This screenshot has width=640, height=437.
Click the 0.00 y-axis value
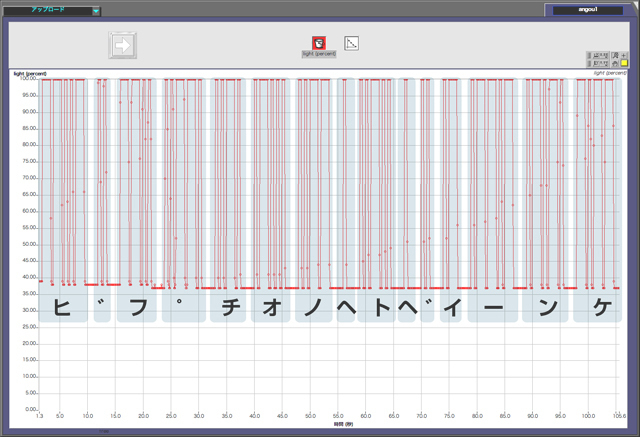click(31, 409)
